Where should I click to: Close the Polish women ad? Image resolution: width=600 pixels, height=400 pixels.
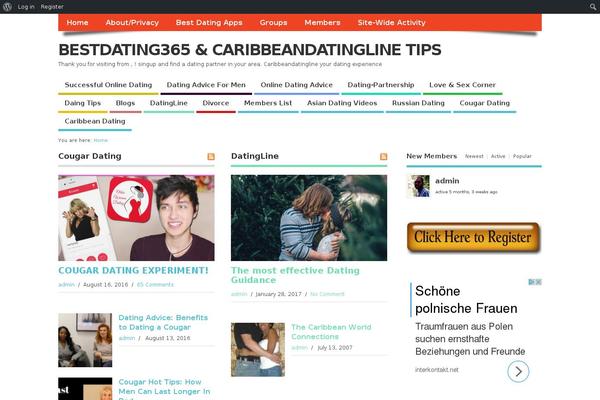click(538, 282)
